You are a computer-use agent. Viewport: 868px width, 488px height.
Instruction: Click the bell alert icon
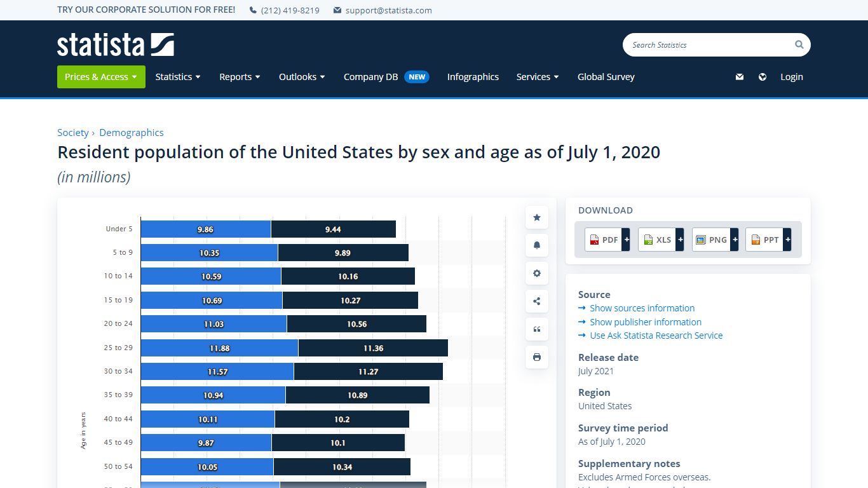point(537,245)
